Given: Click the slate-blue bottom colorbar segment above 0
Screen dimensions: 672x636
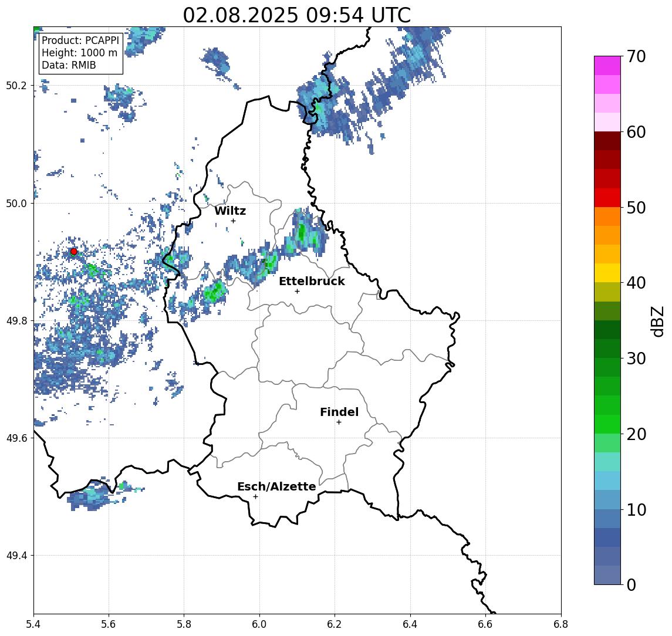Looking at the screenshot, I should click(x=607, y=575).
